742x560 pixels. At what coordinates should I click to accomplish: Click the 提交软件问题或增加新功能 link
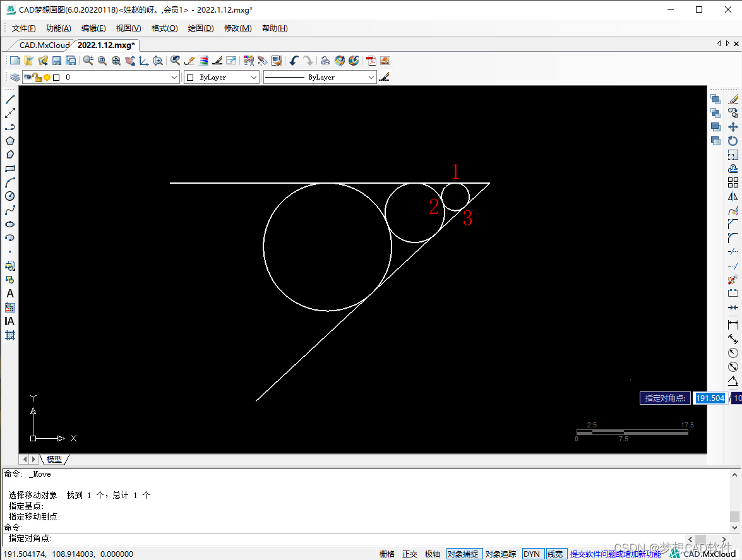(615, 554)
